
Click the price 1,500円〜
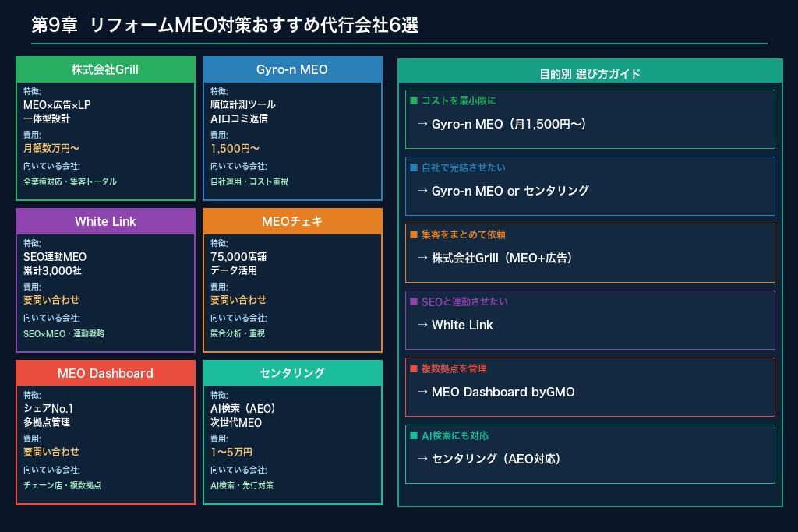[235, 149]
